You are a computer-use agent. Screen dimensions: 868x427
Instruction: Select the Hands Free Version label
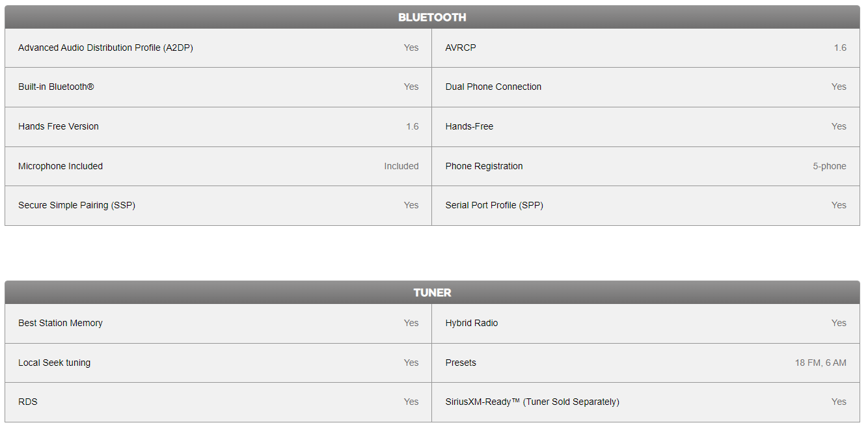tap(59, 126)
